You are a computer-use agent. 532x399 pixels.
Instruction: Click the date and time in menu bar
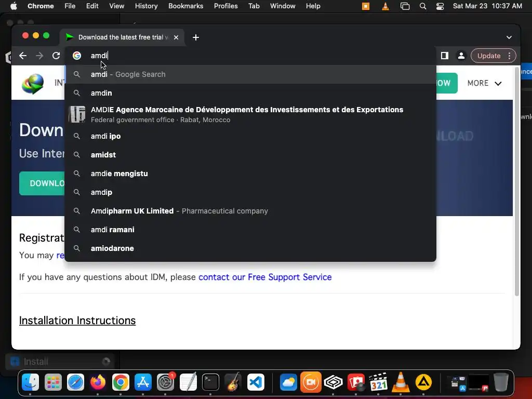click(x=487, y=6)
